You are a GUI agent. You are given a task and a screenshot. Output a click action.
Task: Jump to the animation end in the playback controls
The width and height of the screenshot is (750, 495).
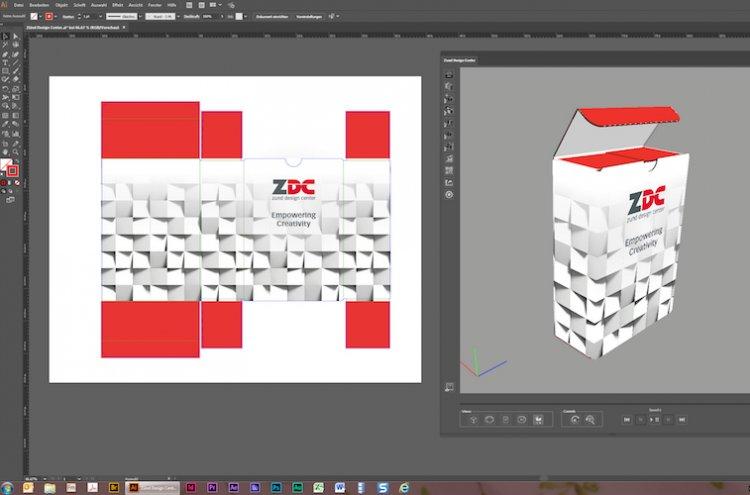point(682,419)
